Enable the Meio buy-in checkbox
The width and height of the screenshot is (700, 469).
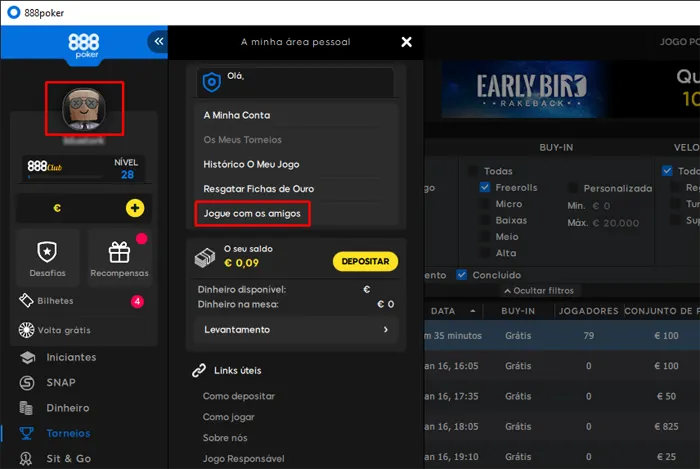tap(485, 237)
